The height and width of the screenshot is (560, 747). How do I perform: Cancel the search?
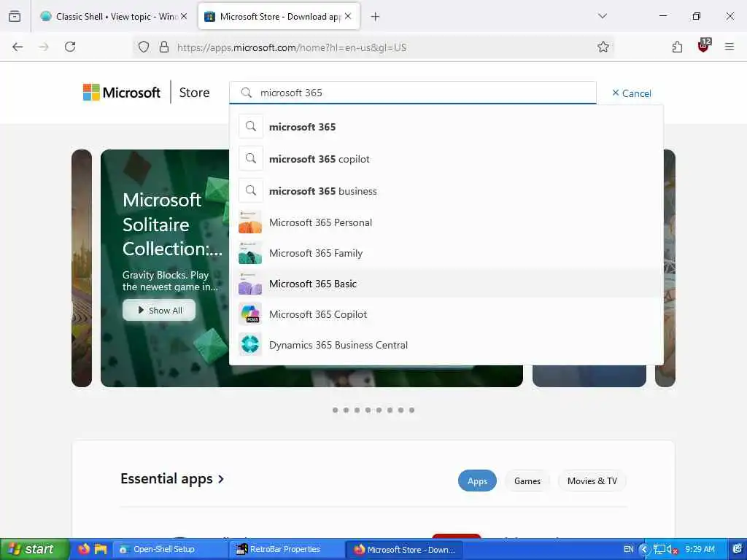[x=631, y=93]
